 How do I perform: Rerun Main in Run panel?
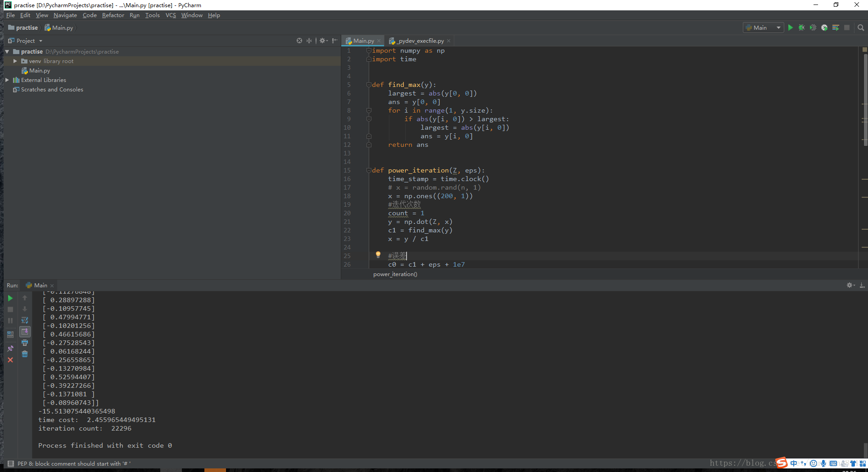click(10, 298)
